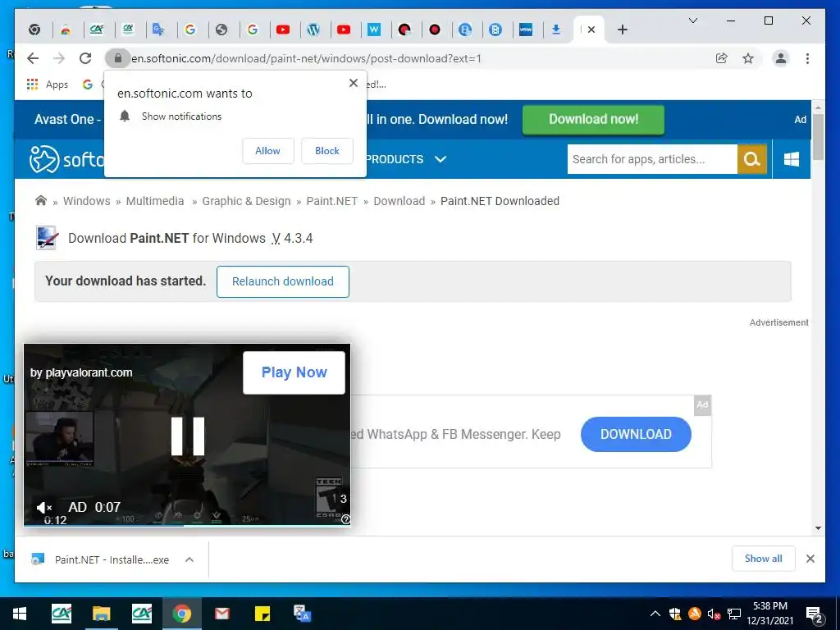The image size is (840, 630).
Task: Block notifications from en.softonic.com
Action: tap(326, 151)
